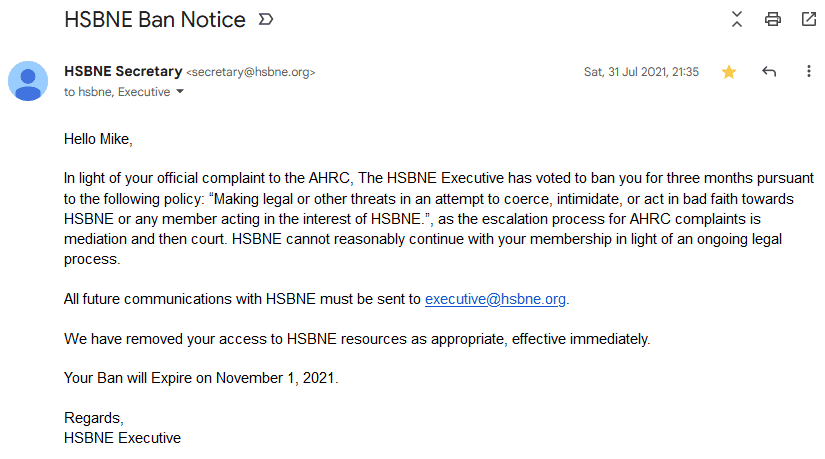Unstar this message with the yellow star

point(729,72)
